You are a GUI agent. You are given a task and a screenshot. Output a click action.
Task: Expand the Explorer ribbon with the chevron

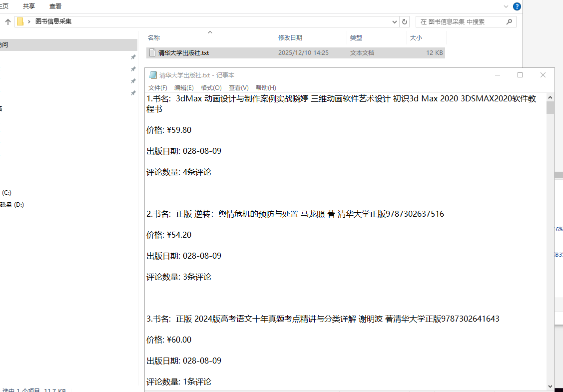(506, 6)
